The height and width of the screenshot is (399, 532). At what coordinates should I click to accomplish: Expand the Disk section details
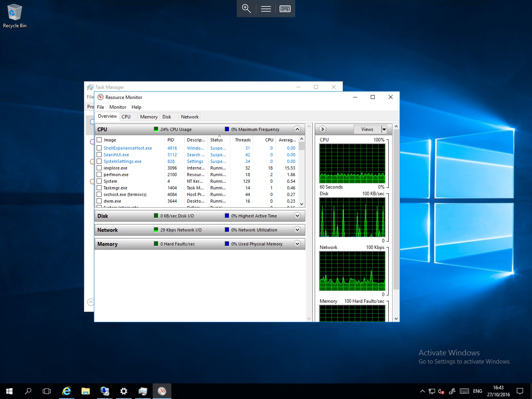point(297,216)
